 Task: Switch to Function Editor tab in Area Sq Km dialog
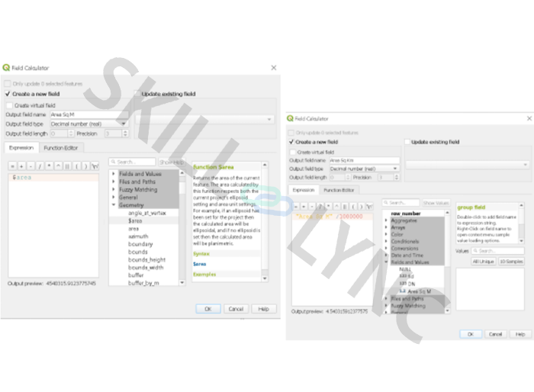pyautogui.click(x=339, y=190)
